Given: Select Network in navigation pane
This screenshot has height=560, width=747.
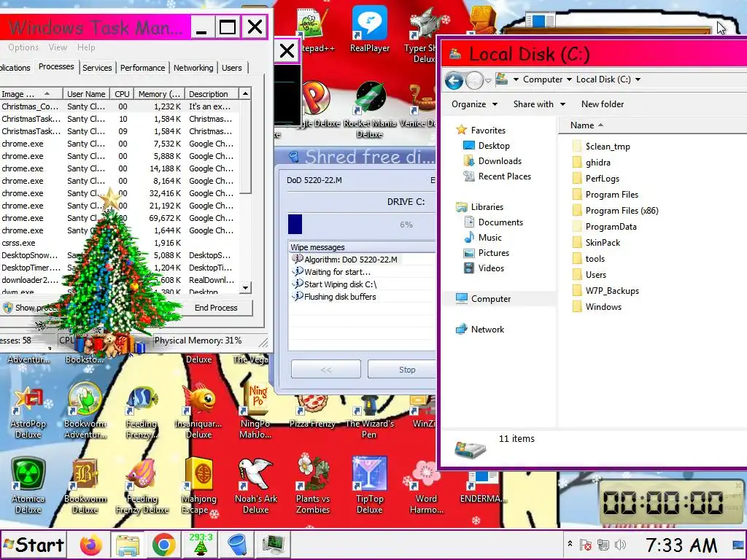Looking at the screenshot, I should (x=487, y=330).
